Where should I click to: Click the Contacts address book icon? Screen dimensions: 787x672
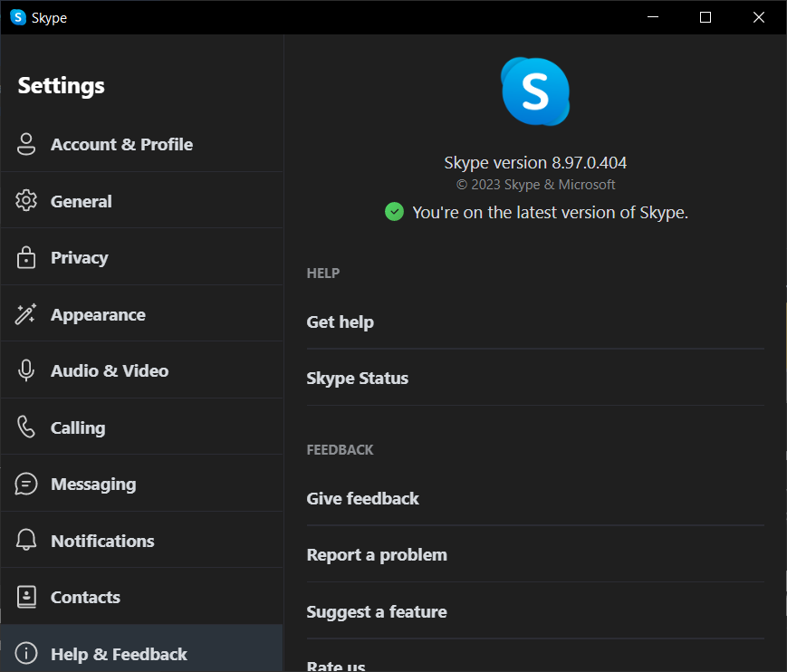tap(26, 597)
